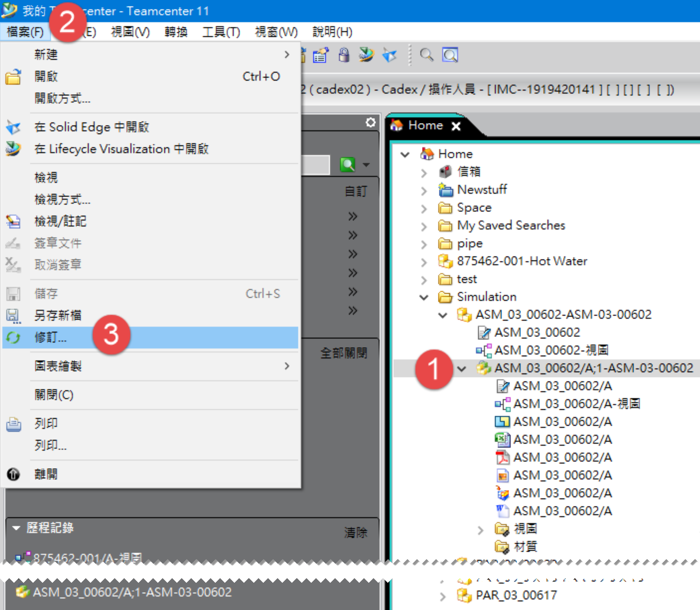Click the green quick search button
Viewport: 700px width, 610px height.
348,165
